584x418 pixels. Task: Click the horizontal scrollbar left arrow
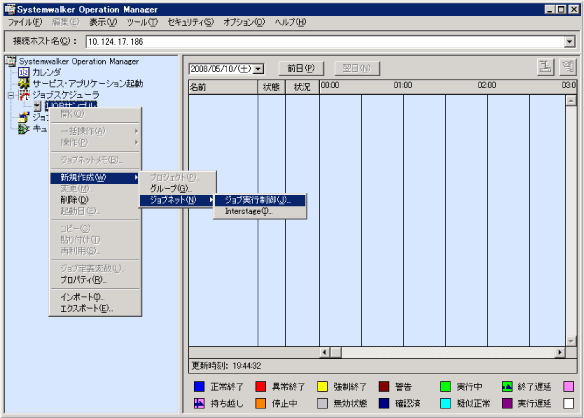pyautogui.click(x=325, y=352)
